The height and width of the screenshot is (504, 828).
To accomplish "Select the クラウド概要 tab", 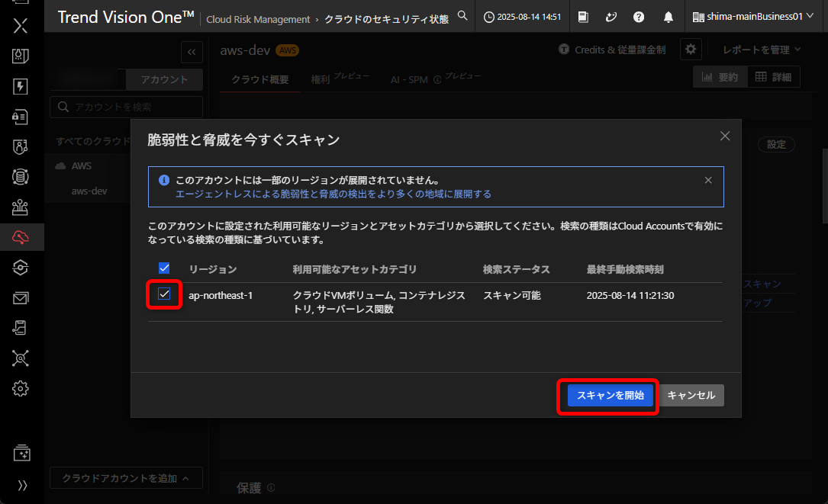I will (259, 79).
